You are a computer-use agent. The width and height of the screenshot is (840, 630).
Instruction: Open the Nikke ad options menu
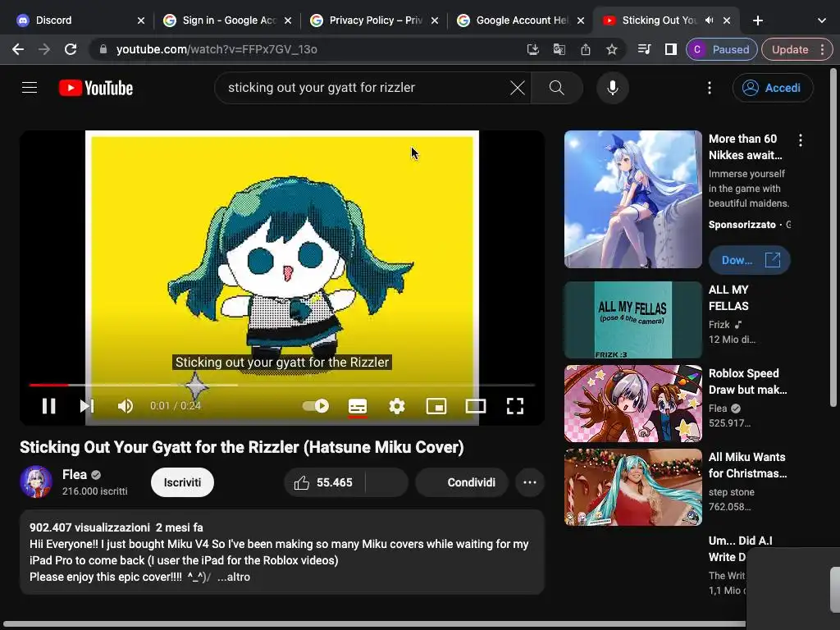pyautogui.click(x=801, y=140)
